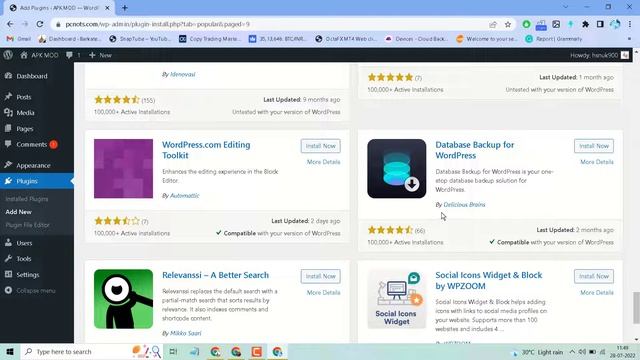The image size is (640, 360).
Task: Install Social Icons Widget & Block plugin
Action: point(594,276)
